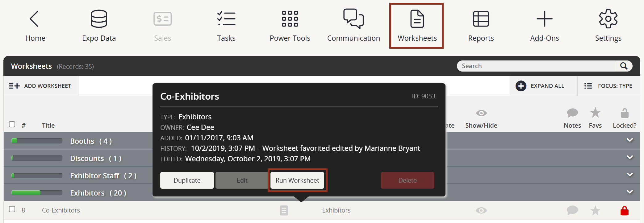Click the Exhibitors progress bar
Image resolution: width=644 pixels, height=223 pixels.
(x=37, y=193)
